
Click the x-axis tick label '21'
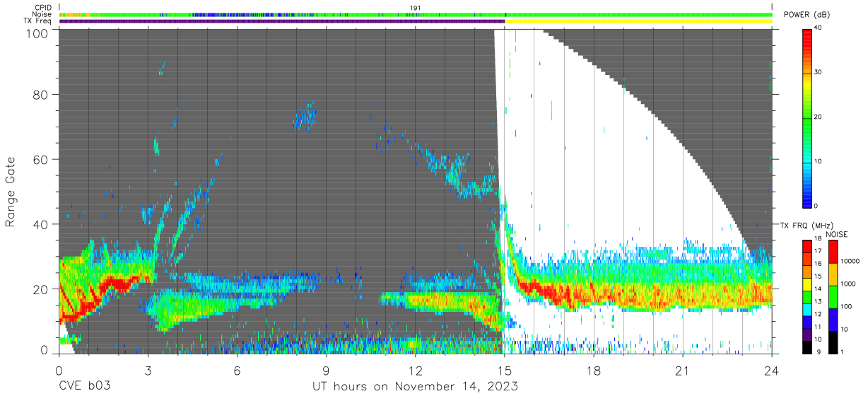point(683,370)
